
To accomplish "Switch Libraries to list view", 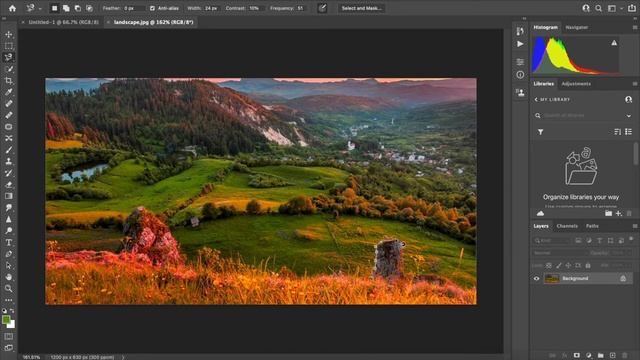I will tap(629, 132).
